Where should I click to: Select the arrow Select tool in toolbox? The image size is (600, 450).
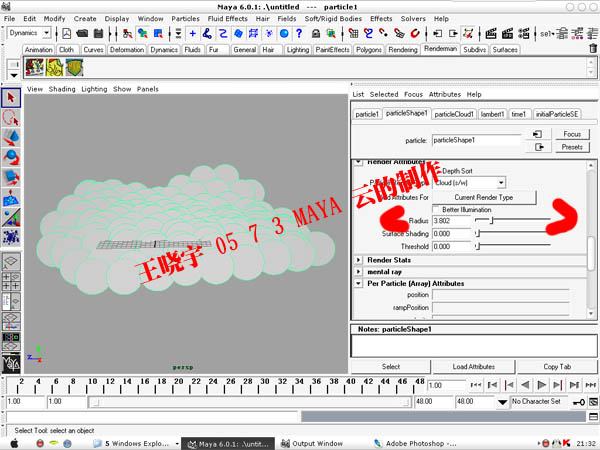(x=11, y=98)
